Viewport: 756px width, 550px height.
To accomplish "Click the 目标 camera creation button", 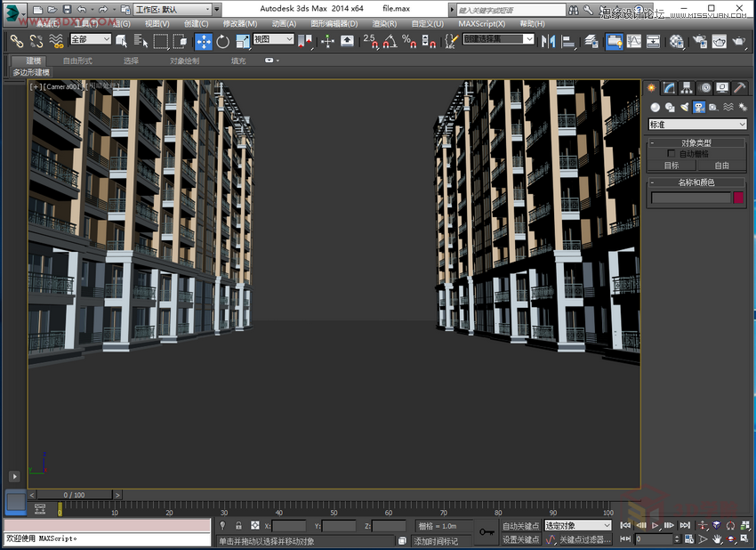I will (672, 165).
